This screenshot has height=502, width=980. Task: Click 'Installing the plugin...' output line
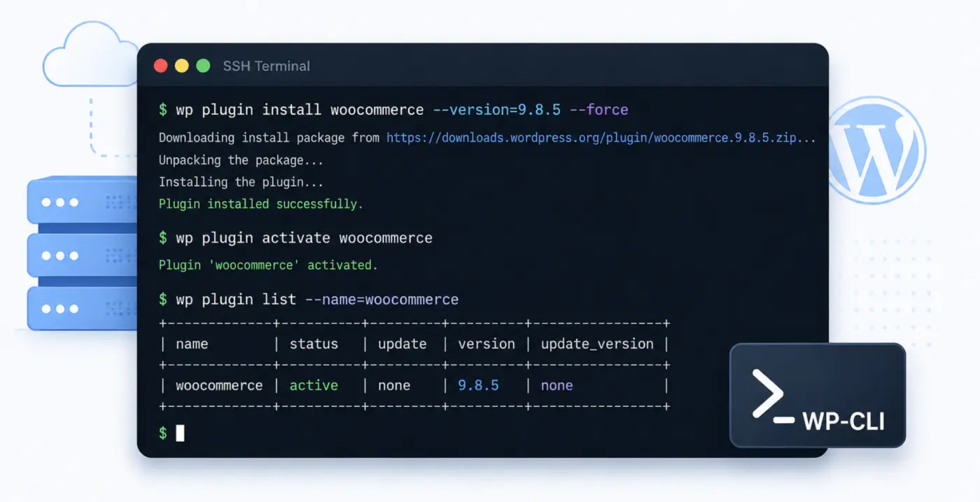(241, 182)
